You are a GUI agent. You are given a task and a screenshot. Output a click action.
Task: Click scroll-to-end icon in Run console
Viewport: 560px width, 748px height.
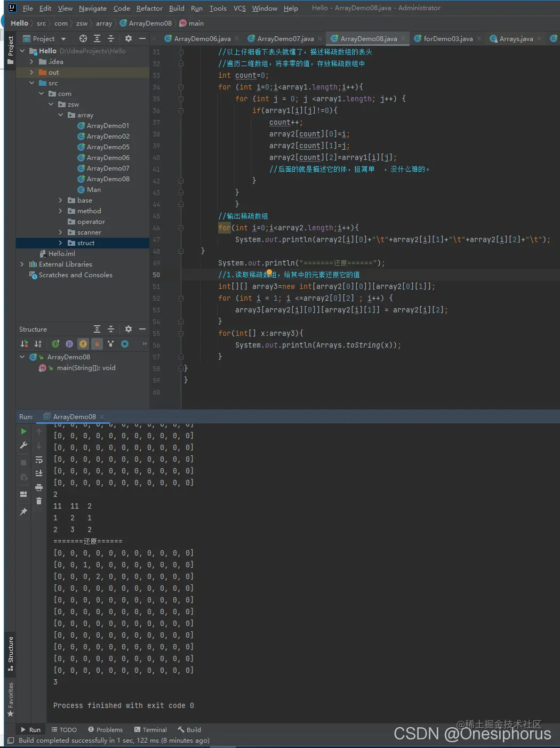[39, 473]
